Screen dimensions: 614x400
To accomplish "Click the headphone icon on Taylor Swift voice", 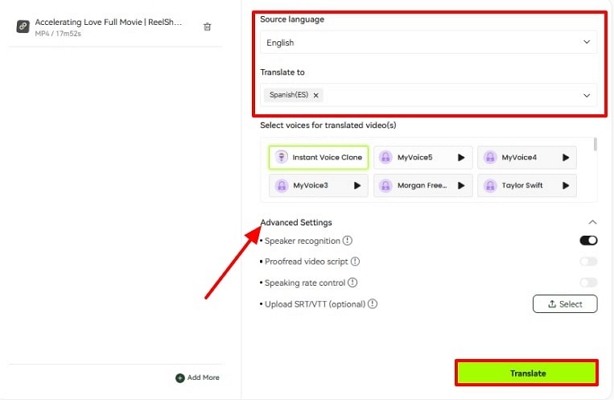I will (x=490, y=185).
